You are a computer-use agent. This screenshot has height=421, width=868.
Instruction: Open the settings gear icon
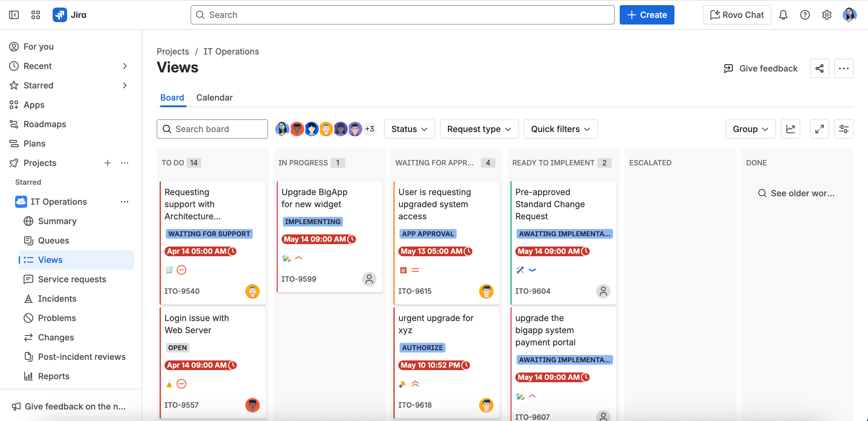coord(827,15)
